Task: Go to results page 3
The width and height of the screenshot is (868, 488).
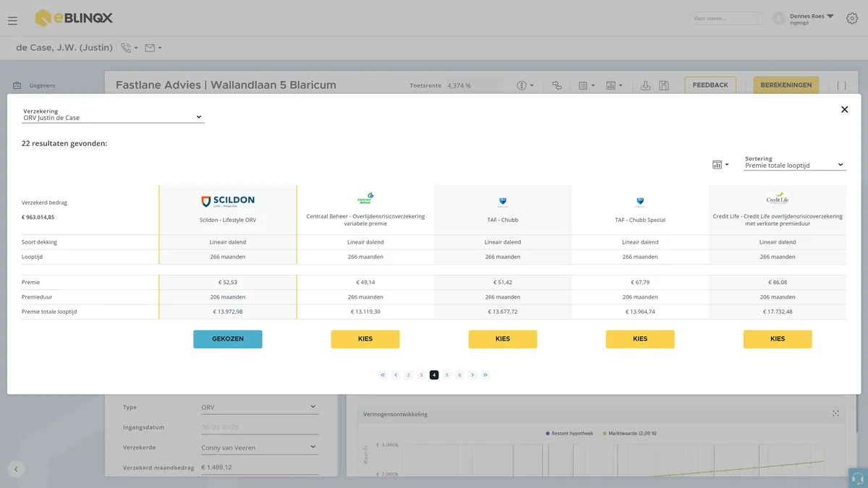Action: click(x=421, y=374)
